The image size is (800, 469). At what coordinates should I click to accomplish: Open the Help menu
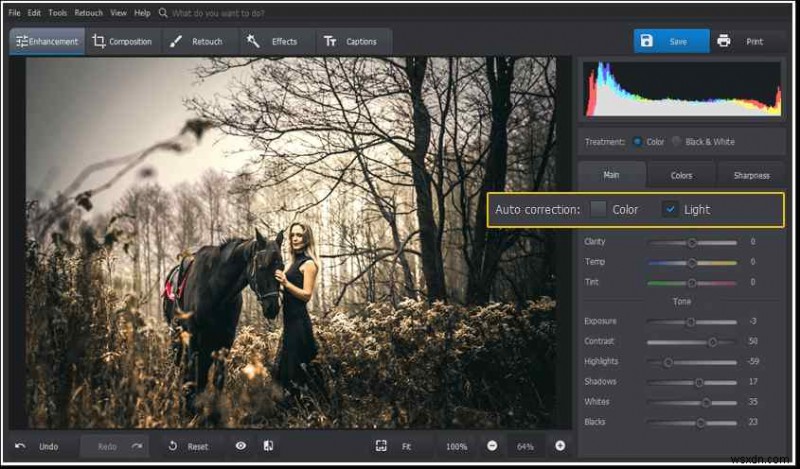coord(142,13)
